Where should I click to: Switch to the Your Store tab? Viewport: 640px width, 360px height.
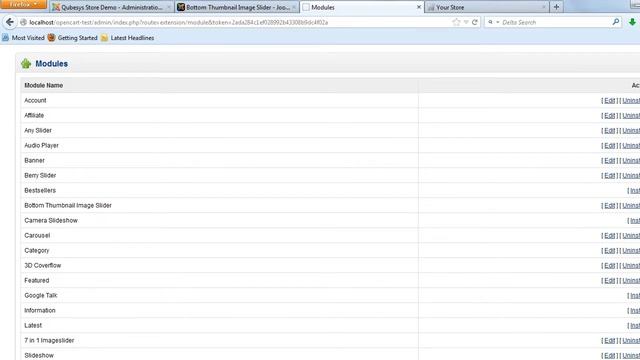coord(486,7)
